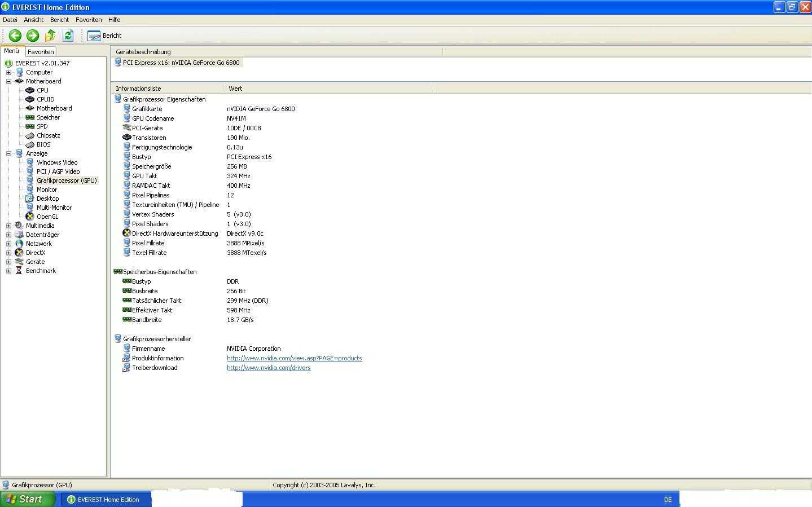812x507 pixels.
Task: Open the Favoriten menu in the menu bar
Action: (89, 20)
